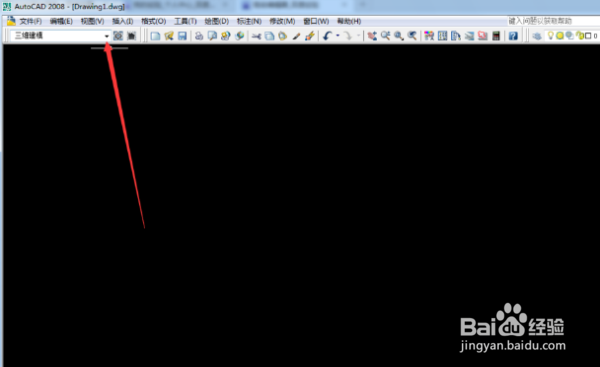
Task: Click the Paste icon
Action: pyautogui.click(x=283, y=36)
